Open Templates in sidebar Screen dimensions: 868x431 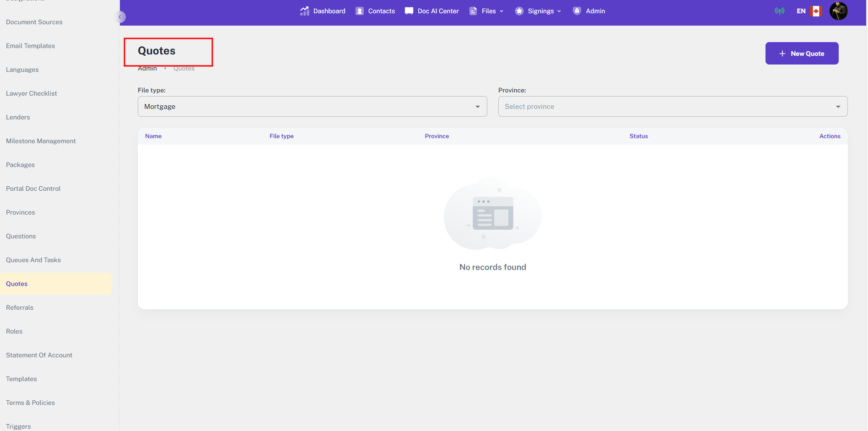point(22,379)
